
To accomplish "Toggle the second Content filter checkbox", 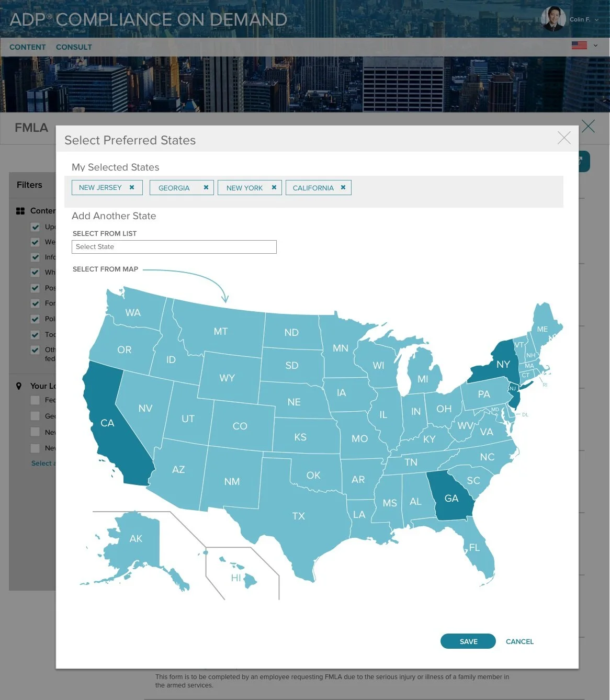I will click(35, 242).
